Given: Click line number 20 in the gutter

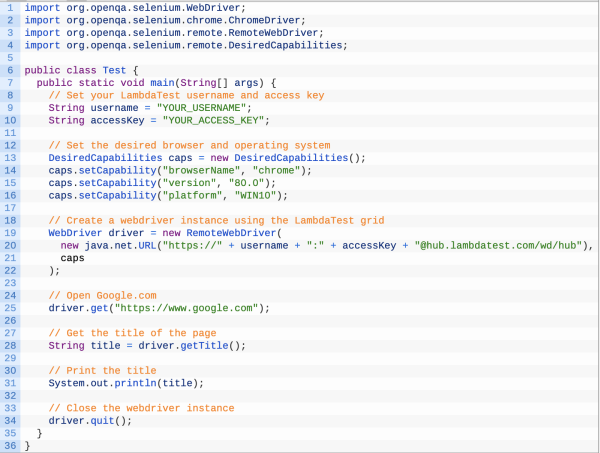Looking at the screenshot, I should click(9, 245).
